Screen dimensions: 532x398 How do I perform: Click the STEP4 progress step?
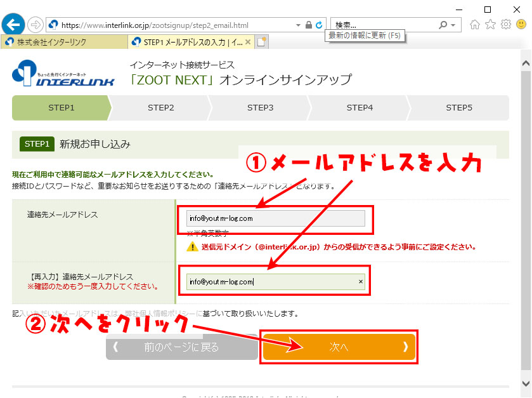(360, 108)
